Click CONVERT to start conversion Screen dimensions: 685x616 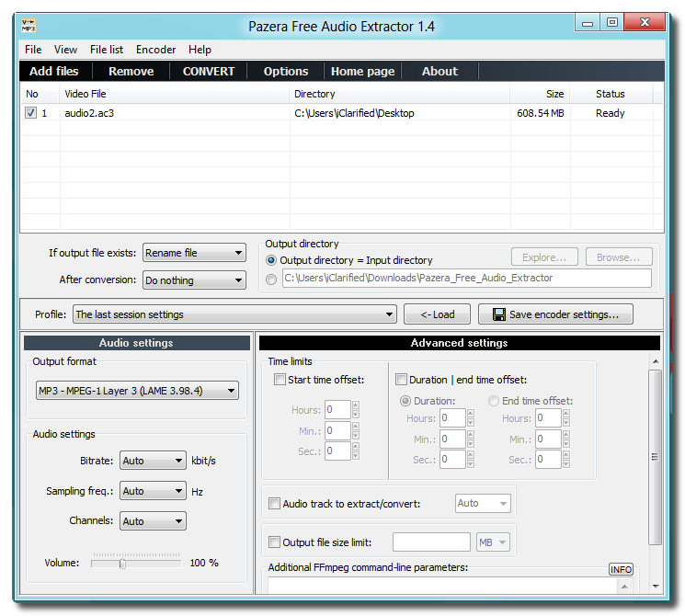209,71
